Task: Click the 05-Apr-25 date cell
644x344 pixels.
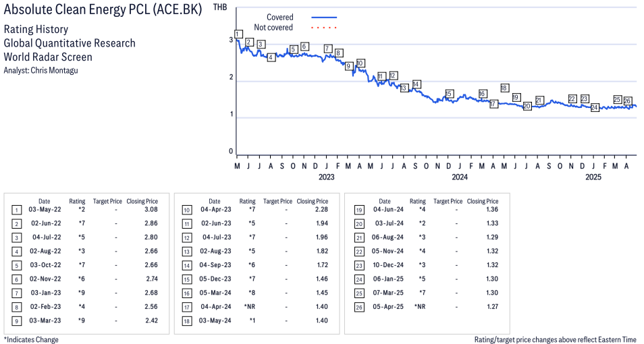Action: (x=387, y=307)
